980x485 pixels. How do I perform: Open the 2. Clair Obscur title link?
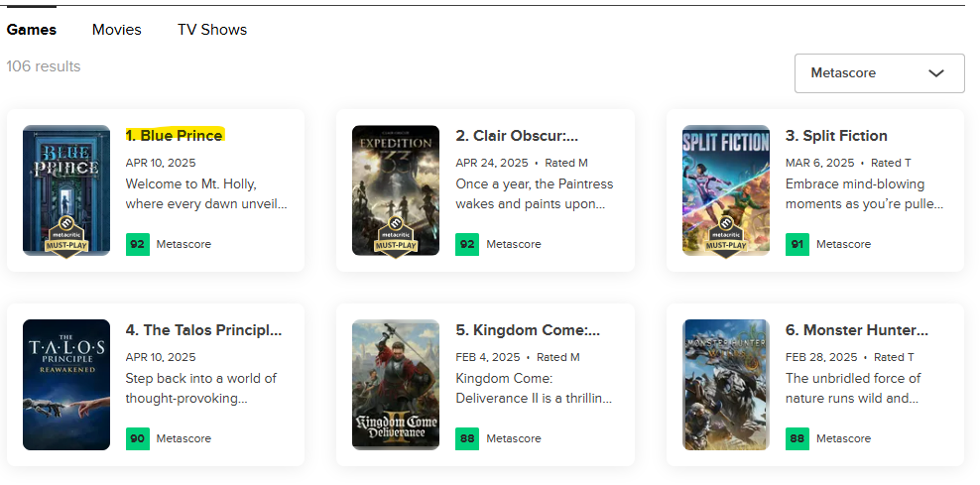[517, 136]
